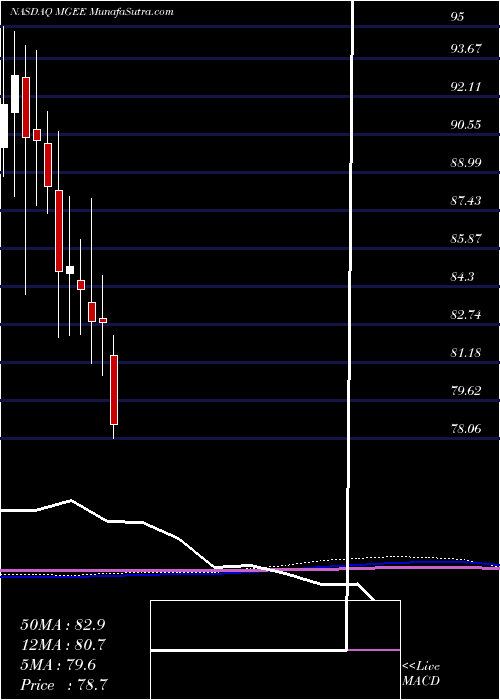Click the 95 price axis label
Screen dimensions: 500x700
pyautogui.click(x=458, y=17)
